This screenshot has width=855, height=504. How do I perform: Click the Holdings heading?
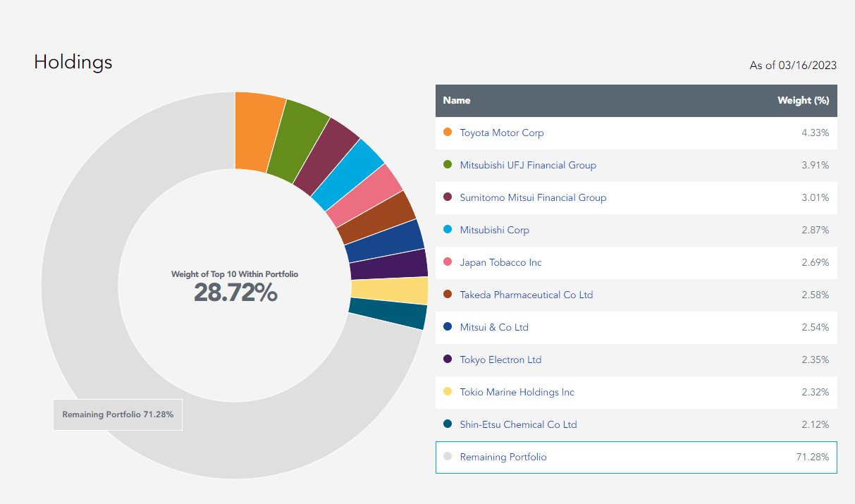tap(73, 62)
